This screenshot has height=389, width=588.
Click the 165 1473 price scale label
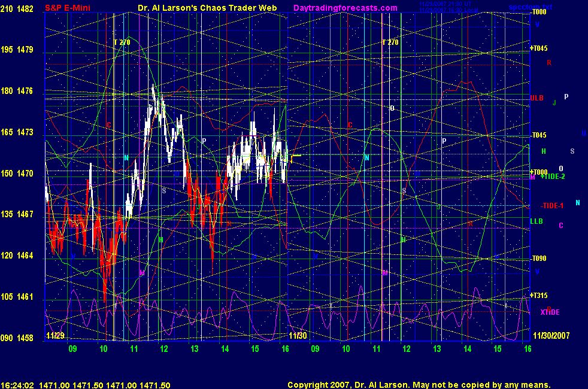coord(17,132)
